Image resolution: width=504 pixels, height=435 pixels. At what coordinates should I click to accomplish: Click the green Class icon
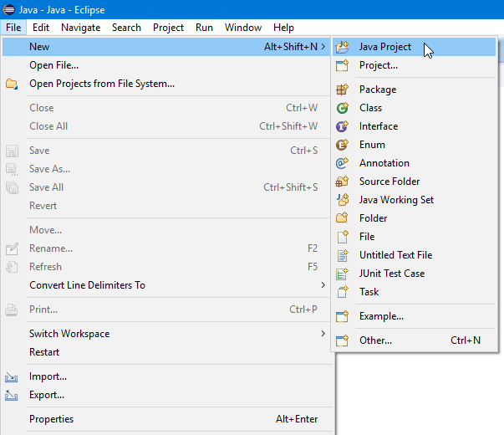(342, 108)
